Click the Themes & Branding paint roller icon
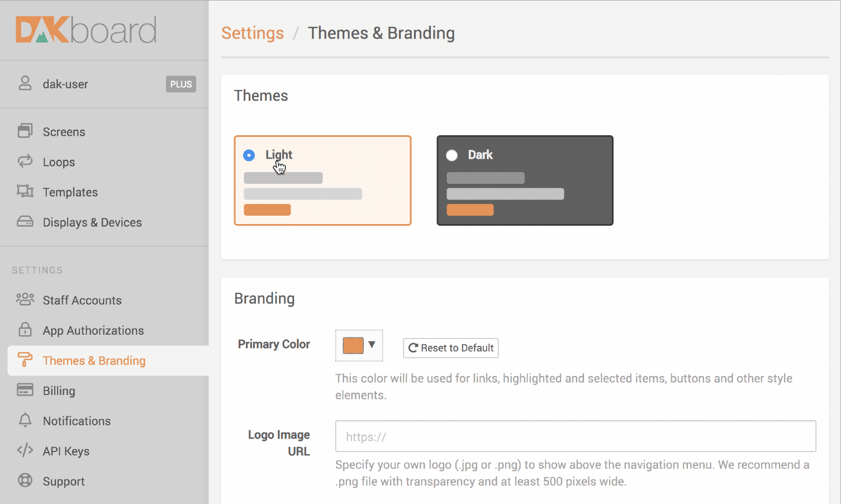The height and width of the screenshot is (504, 841). click(x=25, y=360)
